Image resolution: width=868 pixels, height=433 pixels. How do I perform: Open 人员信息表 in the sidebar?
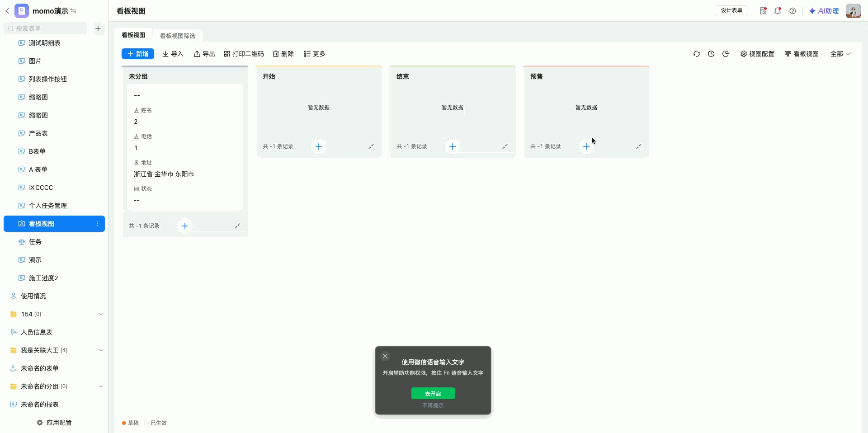pyautogui.click(x=54, y=332)
